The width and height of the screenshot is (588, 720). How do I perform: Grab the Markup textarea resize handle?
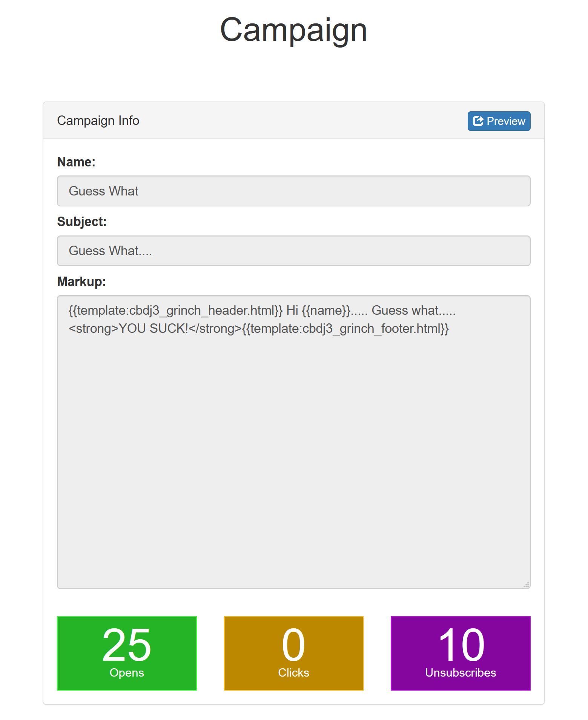coord(526,585)
